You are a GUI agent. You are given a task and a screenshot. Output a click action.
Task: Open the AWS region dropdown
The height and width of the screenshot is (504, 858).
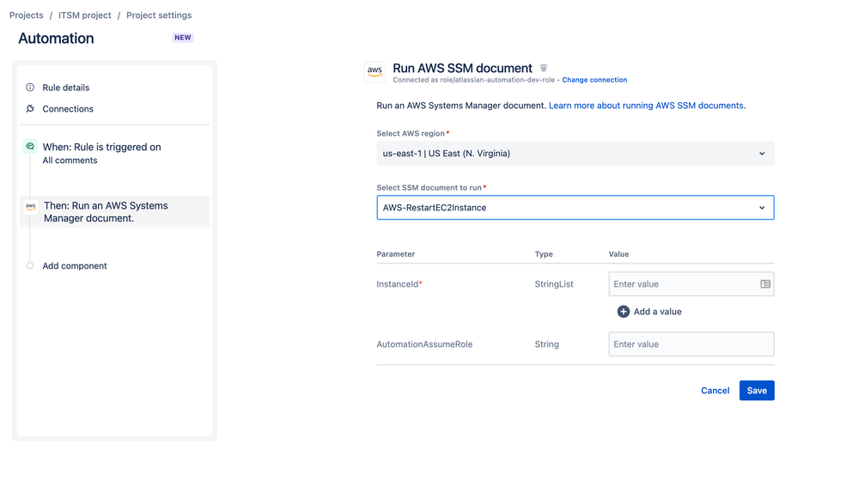click(575, 153)
